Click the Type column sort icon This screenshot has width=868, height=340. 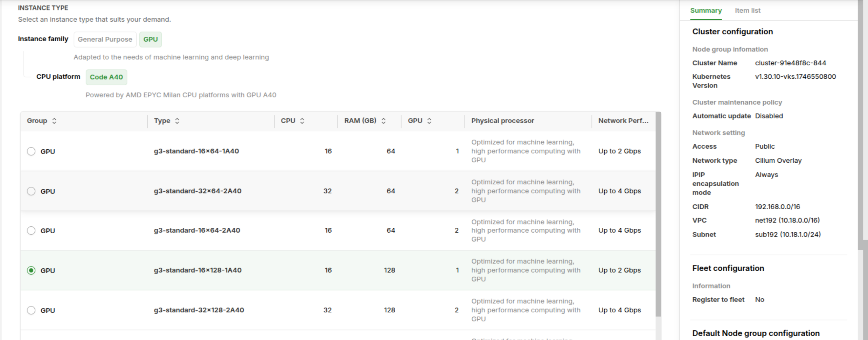(x=177, y=121)
